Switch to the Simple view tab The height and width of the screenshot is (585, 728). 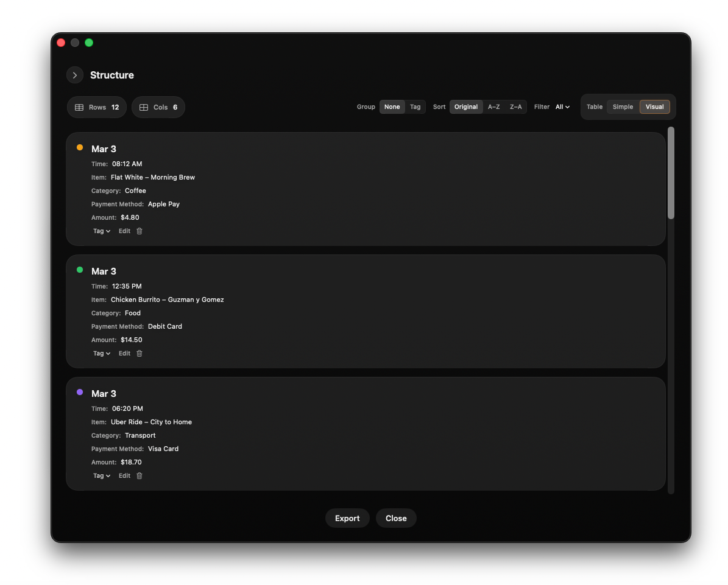pyautogui.click(x=623, y=107)
